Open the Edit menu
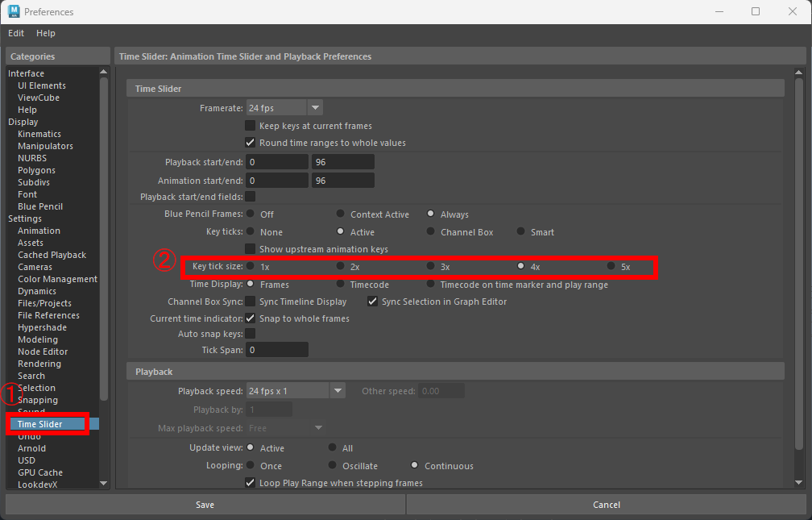This screenshot has height=520, width=812. coord(16,33)
